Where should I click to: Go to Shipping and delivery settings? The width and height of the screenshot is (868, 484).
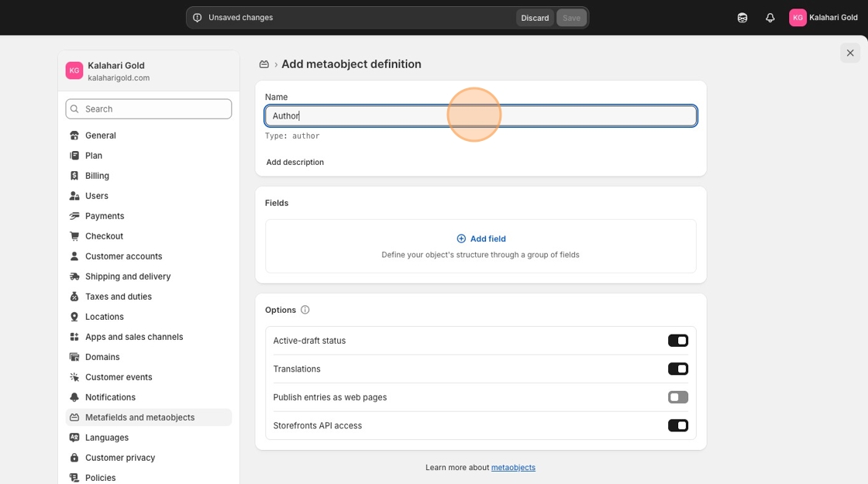(x=128, y=276)
